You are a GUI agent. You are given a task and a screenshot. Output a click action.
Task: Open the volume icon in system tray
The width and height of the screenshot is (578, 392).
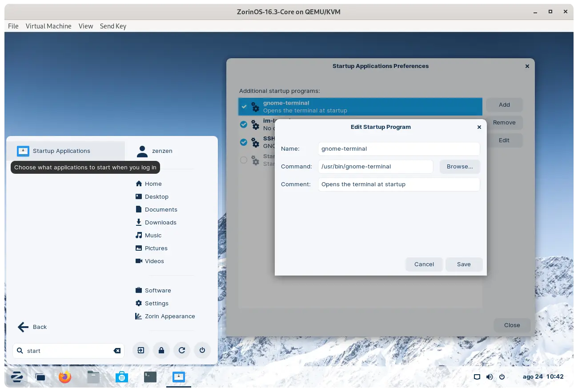tap(490, 377)
